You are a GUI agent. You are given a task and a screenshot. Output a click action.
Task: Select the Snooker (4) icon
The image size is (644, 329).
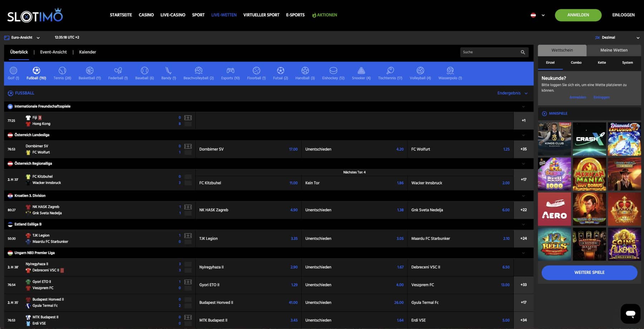click(361, 71)
